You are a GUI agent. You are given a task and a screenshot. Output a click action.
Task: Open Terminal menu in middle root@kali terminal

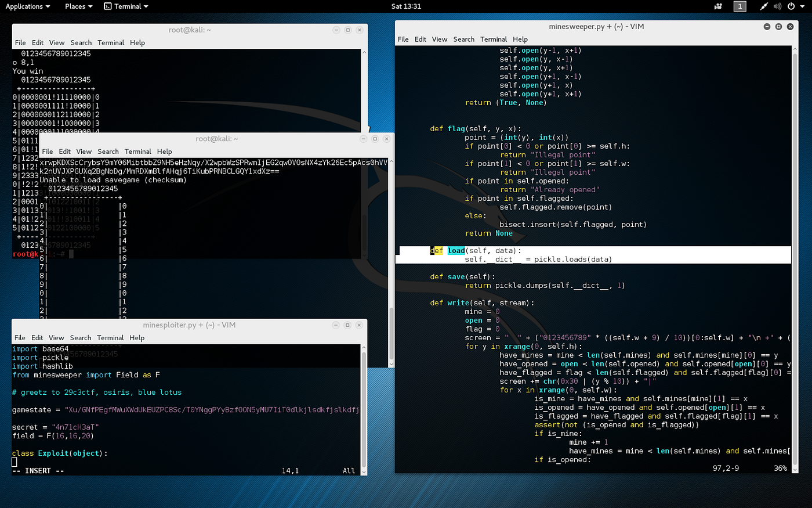point(138,152)
